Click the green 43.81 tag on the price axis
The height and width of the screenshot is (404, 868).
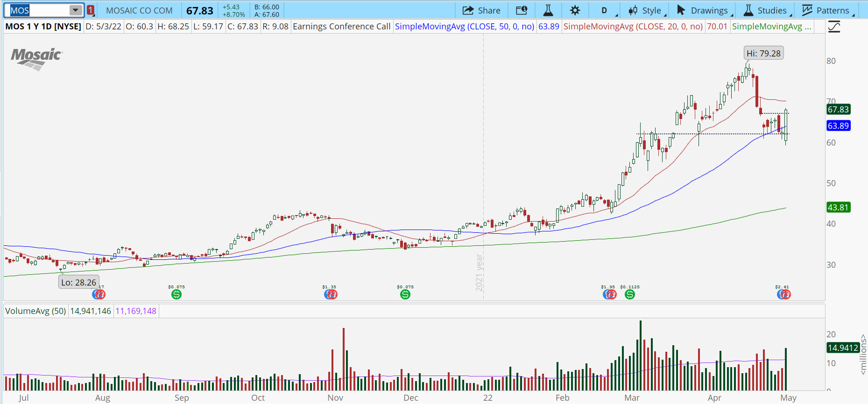[838, 208]
